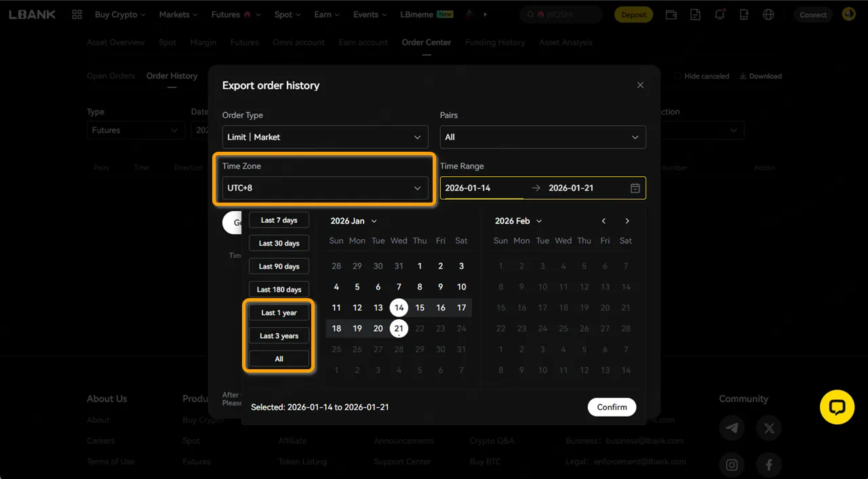The width and height of the screenshot is (868, 479).
Task: Click the start date field 2026-01-14
Action: tap(481, 188)
